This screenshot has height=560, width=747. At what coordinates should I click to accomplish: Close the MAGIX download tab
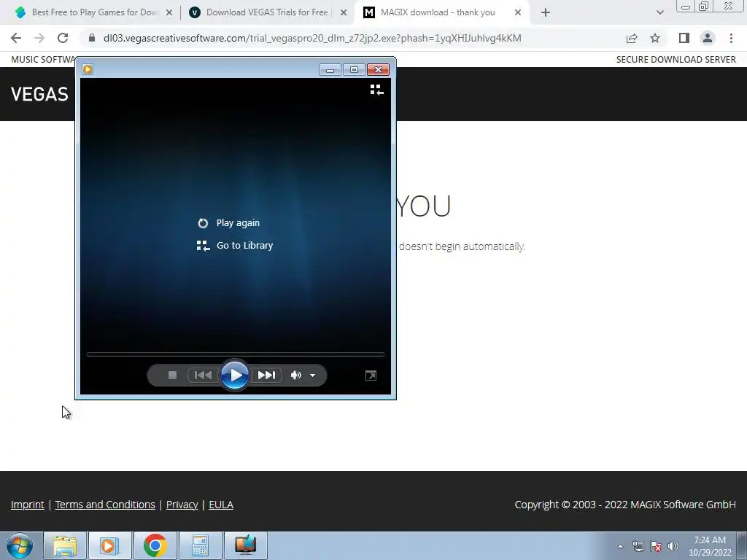pos(518,12)
